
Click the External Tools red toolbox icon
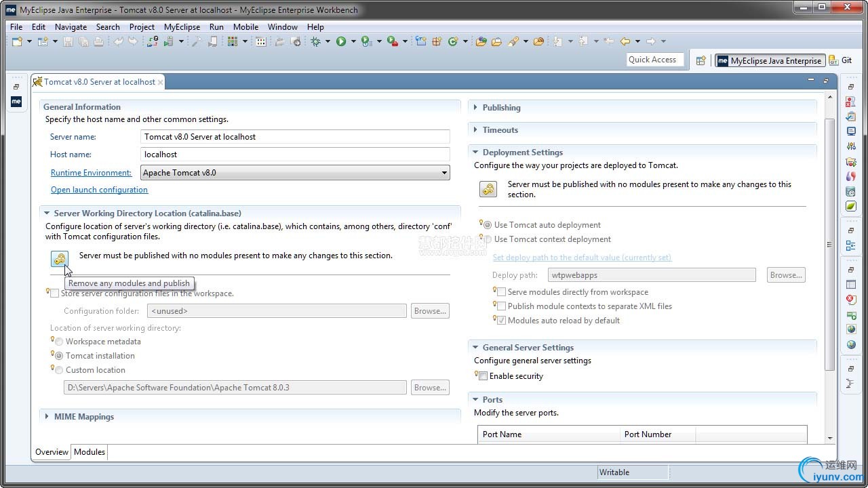pyautogui.click(x=392, y=41)
